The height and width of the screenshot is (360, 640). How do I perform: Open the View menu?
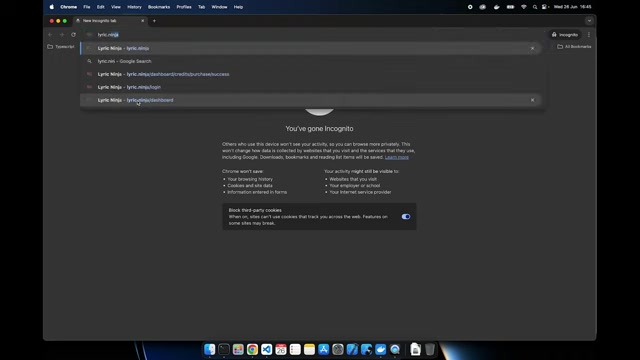[116, 7]
